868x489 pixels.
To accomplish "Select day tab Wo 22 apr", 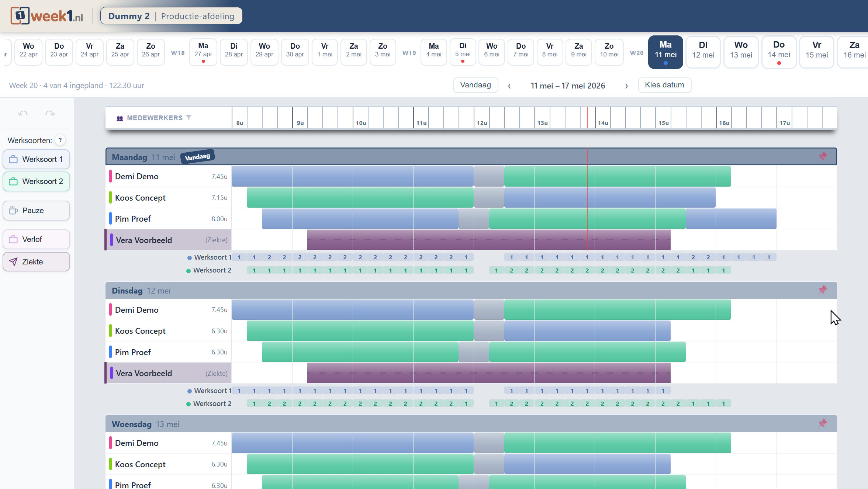I will click(x=28, y=52).
